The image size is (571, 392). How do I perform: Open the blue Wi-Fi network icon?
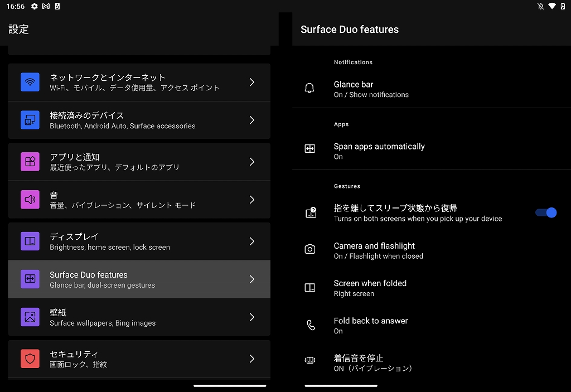click(x=30, y=83)
